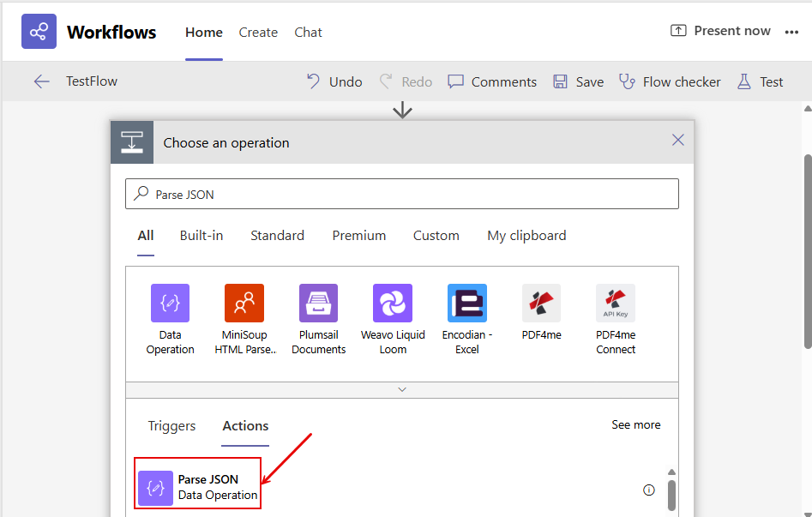This screenshot has width=812, height=517.
Task: Go back using the left arrow
Action: 41,81
